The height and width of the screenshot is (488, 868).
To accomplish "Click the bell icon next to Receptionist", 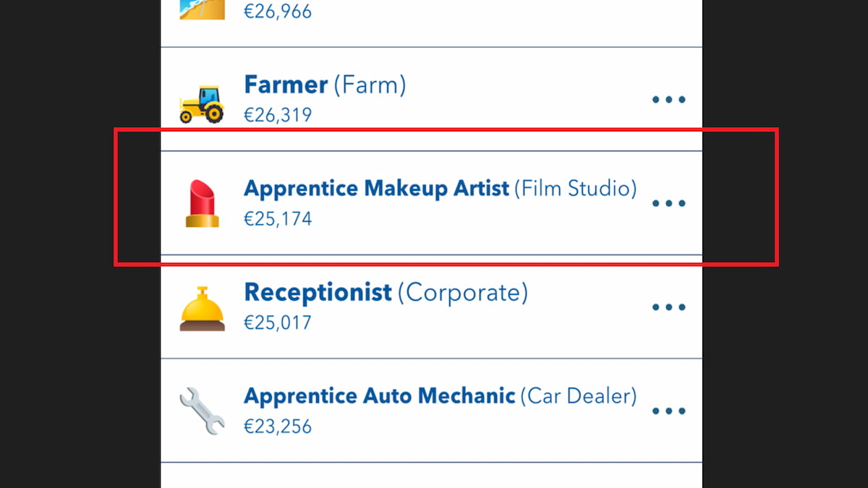I will [201, 307].
